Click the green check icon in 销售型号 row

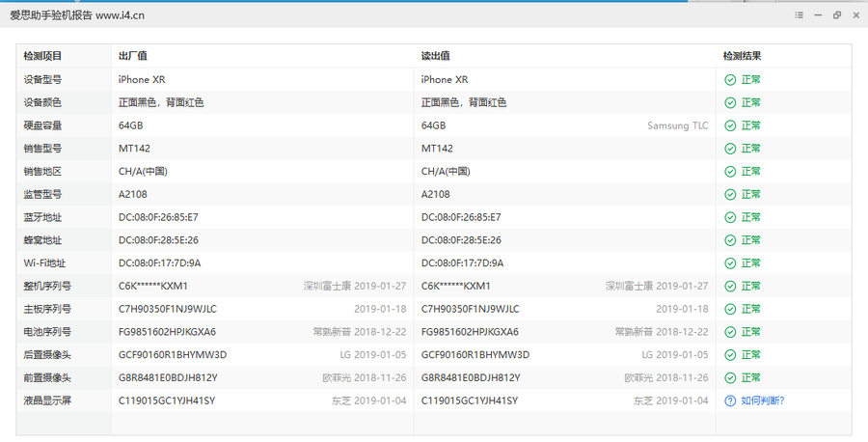pos(730,149)
